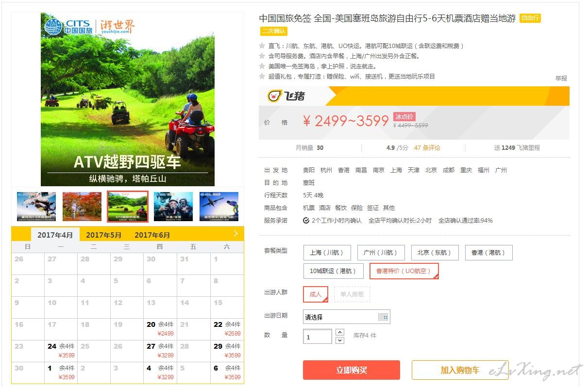Screen dimensions: 588x387
Task: Click departure city 成都
Action: pos(449,170)
